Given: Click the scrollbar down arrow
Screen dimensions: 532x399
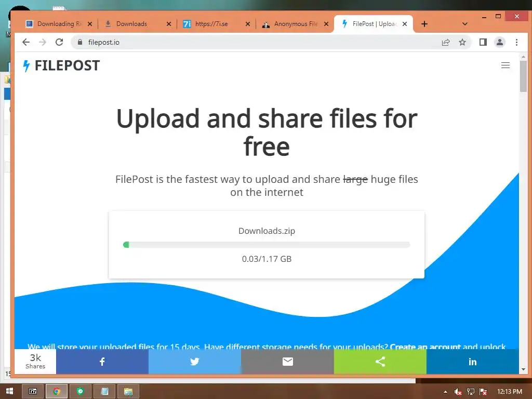Looking at the screenshot, I should [523, 369].
